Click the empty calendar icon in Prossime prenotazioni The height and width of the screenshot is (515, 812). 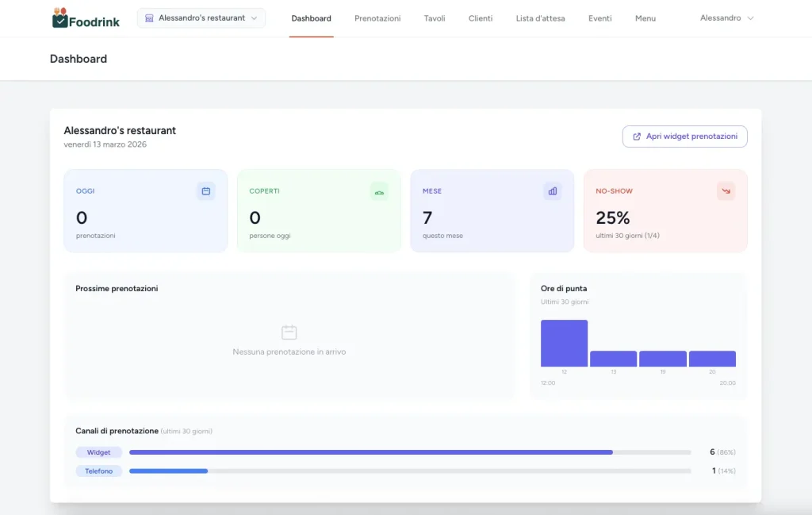click(x=289, y=332)
